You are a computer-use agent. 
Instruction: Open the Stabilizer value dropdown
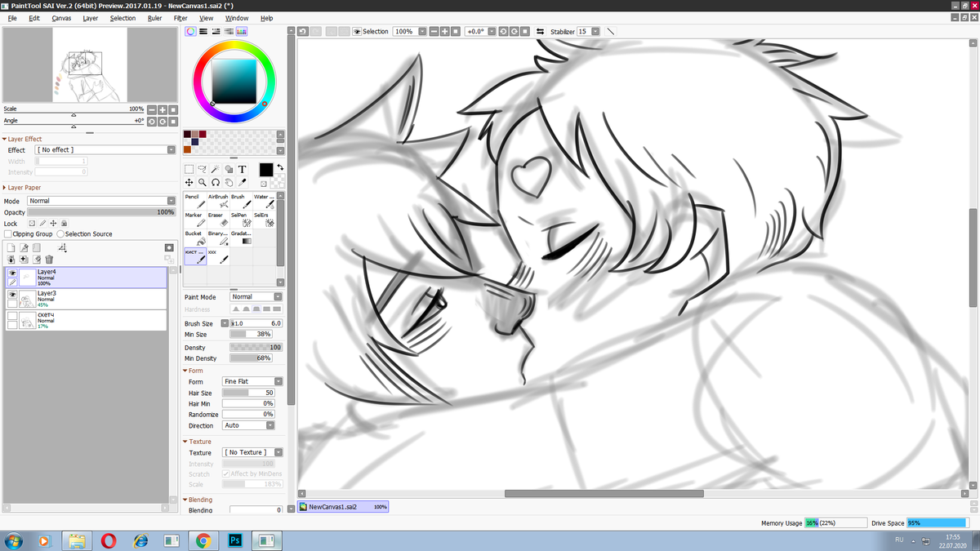595,32
